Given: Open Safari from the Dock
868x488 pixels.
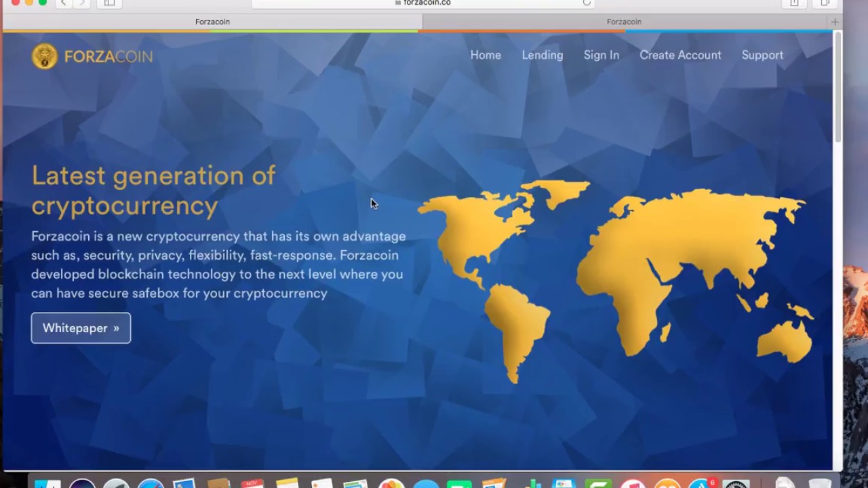Looking at the screenshot, I should tap(151, 484).
